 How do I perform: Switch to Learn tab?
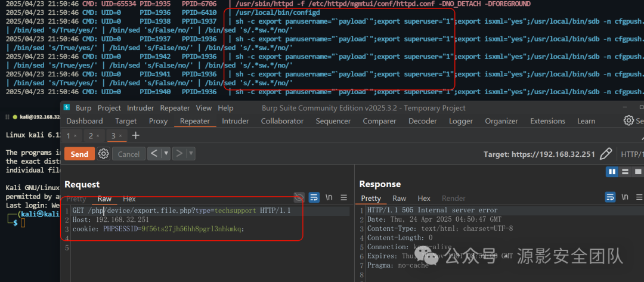point(586,121)
